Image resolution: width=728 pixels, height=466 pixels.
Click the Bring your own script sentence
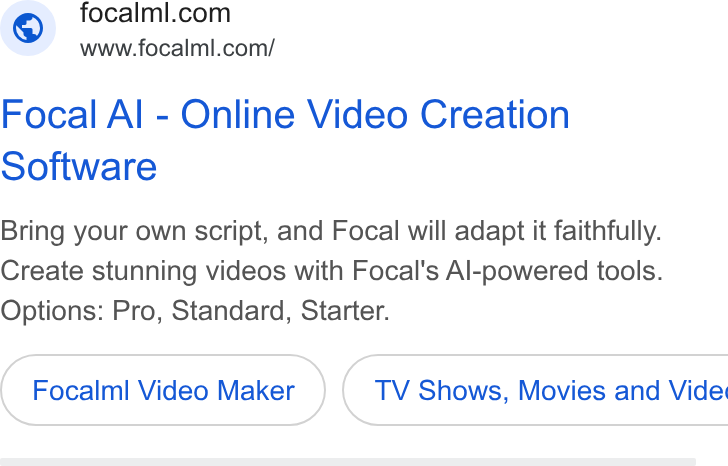coord(331,231)
